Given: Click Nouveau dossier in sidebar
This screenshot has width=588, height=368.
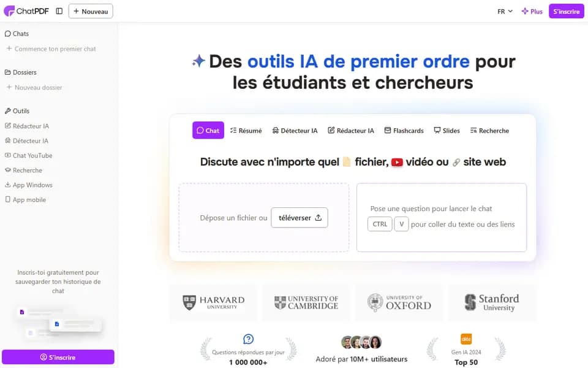Looking at the screenshot, I should click(34, 88).
